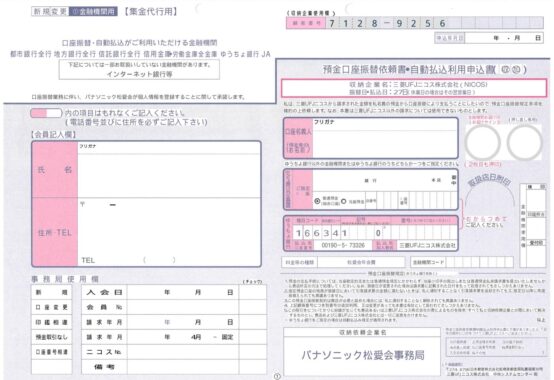Click the 預金取引なし cell

click(x=52, y=337)
